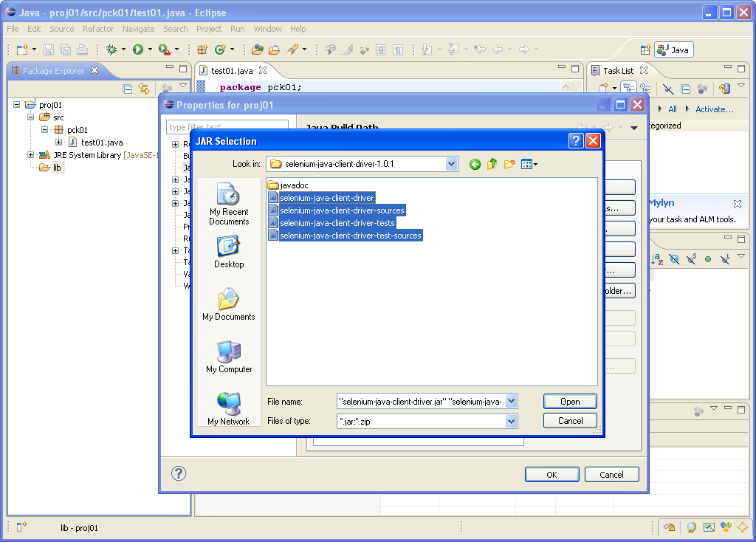The image size is (756, 542).
Task: Open the Run menu
Action: pos(237,29)
